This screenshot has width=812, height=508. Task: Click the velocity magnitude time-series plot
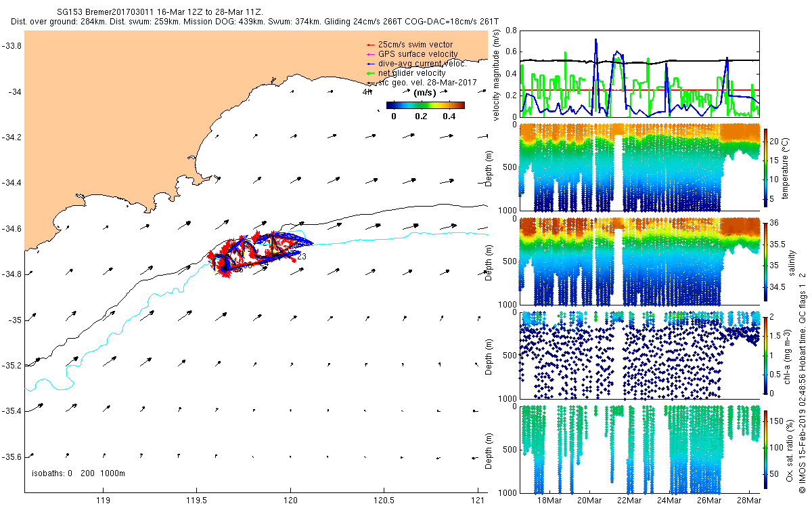639,73
